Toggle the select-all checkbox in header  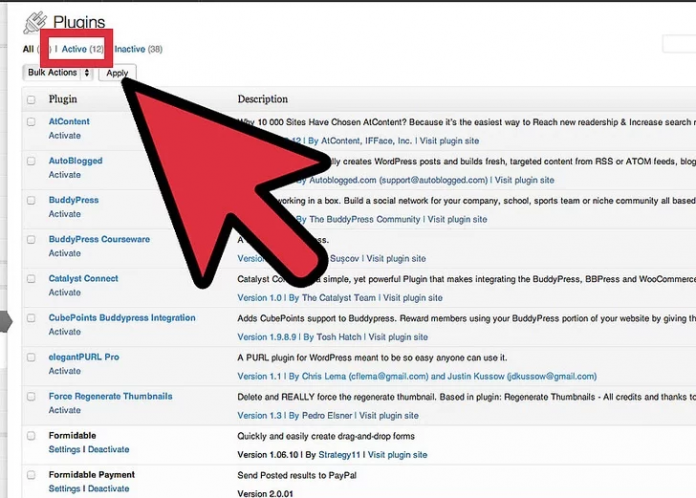pyautogui.click(x=31, y=100)
